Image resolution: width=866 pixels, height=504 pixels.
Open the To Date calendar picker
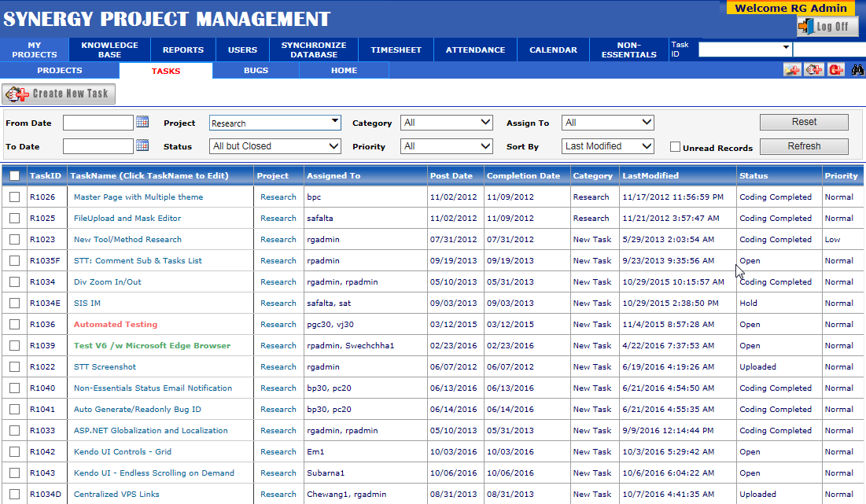click(142, 145)
